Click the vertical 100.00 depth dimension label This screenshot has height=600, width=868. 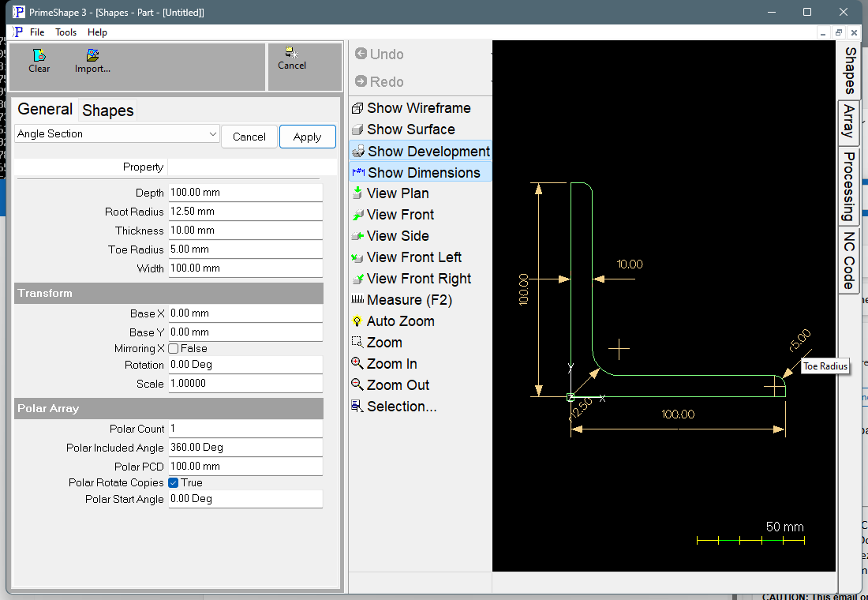coord(524,289)
